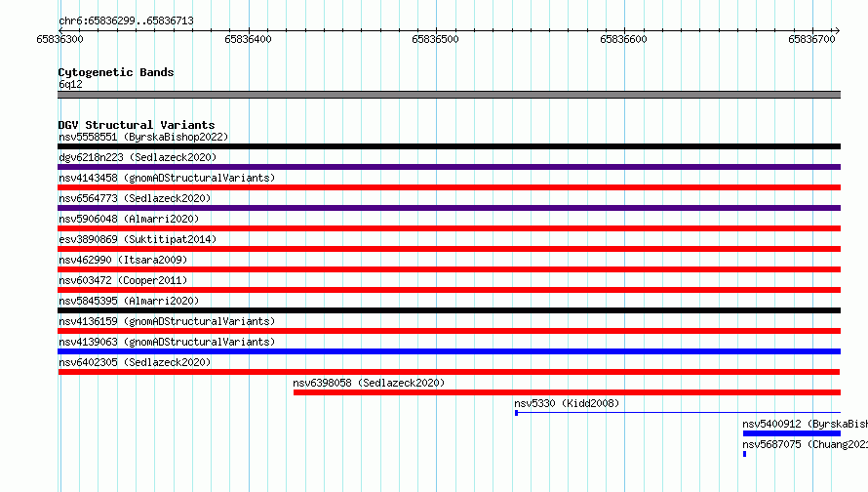Click nsv5558551 (ByrskaBishop2022) label
The width and height of the screenshot is (868, 492).
pos(143,137)
